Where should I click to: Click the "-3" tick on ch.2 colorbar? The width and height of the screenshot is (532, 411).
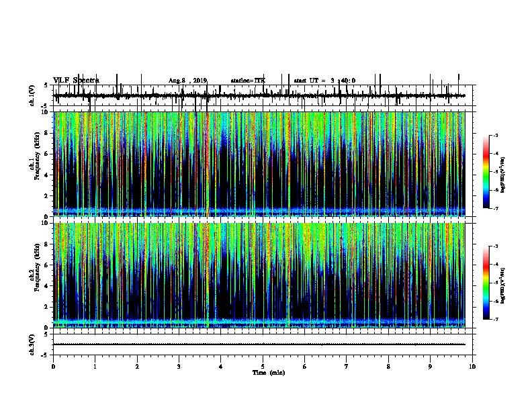tap(495, 246)
